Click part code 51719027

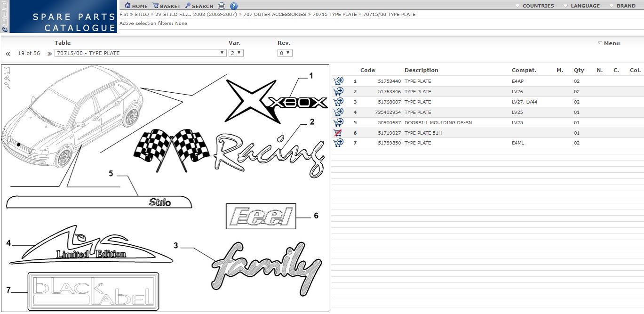coord(390,133)
